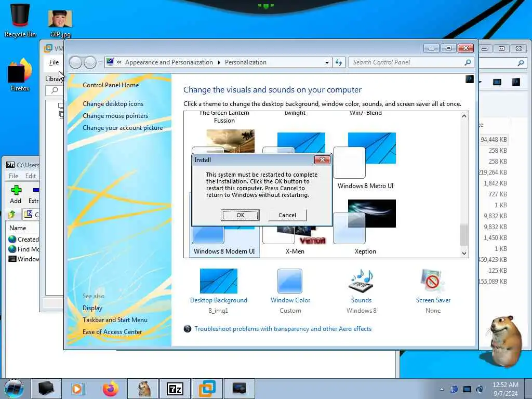
Task: Click the Back navigation button
Action: (76, 62)
